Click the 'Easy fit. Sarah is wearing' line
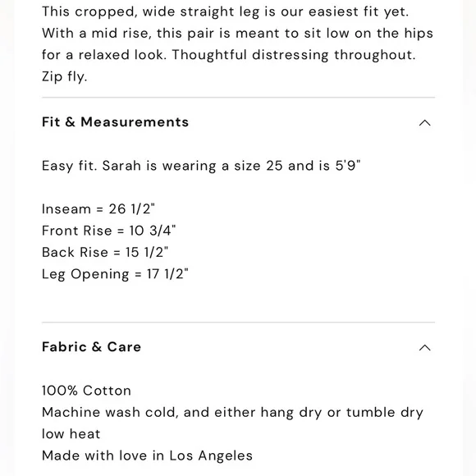This screenshot has height=476, width=476. pos(201,166)
